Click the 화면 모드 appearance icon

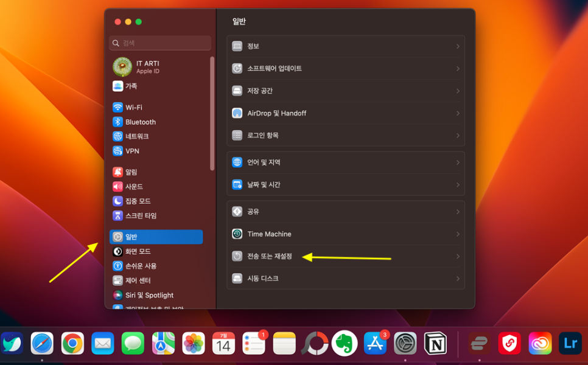point(117,251)
